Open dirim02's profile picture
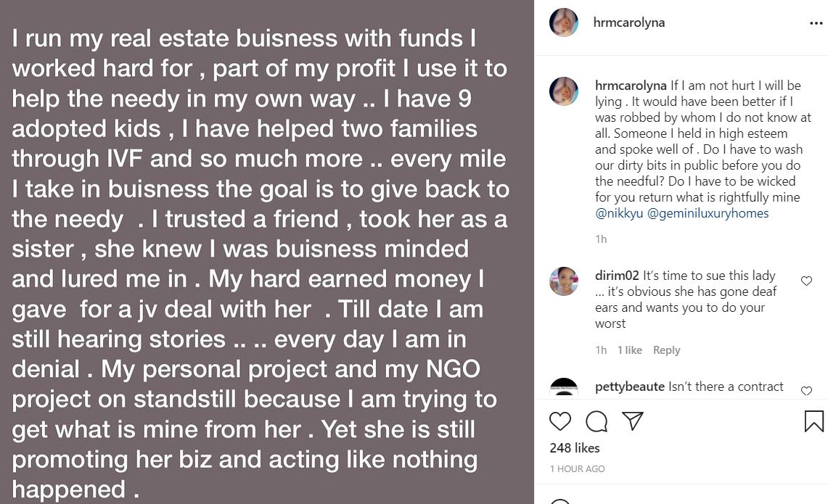The image size is (828, 504). [564, 282]
